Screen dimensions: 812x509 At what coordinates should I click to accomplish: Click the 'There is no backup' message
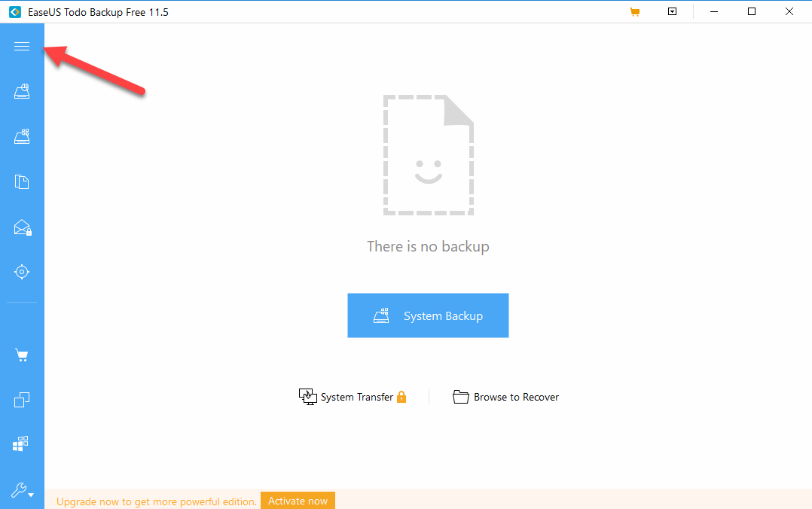pos(428,246)
